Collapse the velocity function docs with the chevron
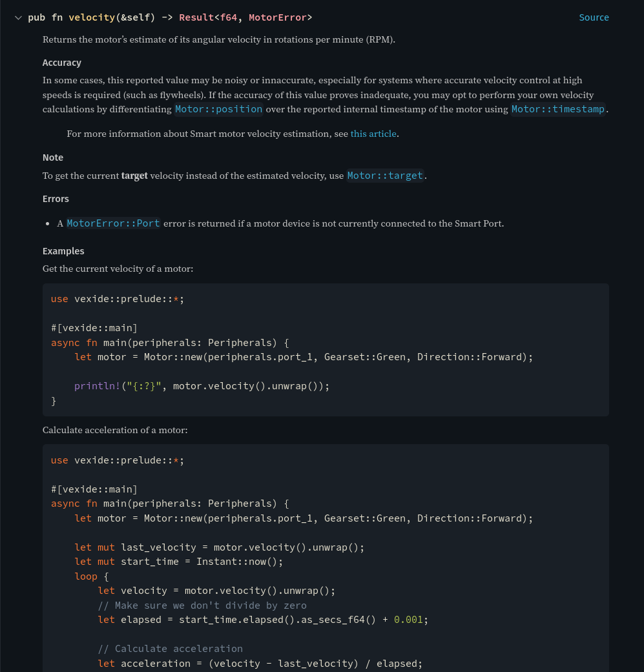Image resolution: width=644 pixels, height=672 pixels. [x=18, y=17]
